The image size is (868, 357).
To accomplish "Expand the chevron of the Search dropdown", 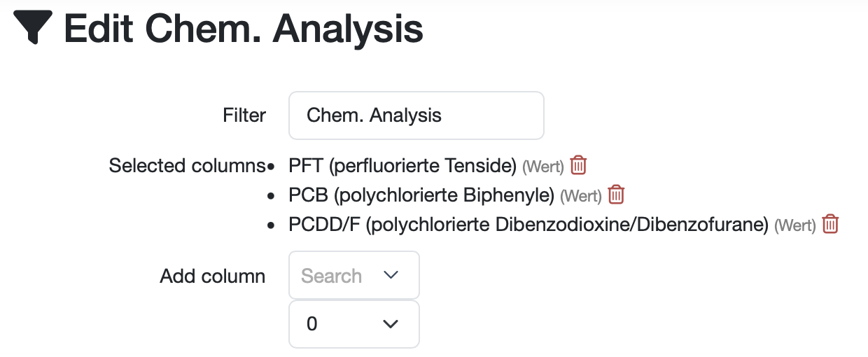I will pyautogui.click(x=391, y=275).
